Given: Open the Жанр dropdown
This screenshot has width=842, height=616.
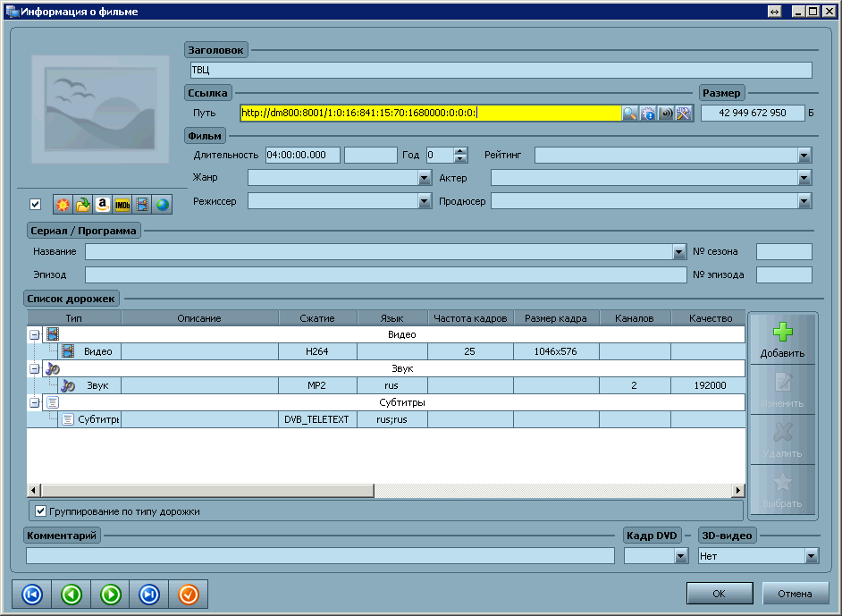Looking at the screenshot, I should [425, 178].
